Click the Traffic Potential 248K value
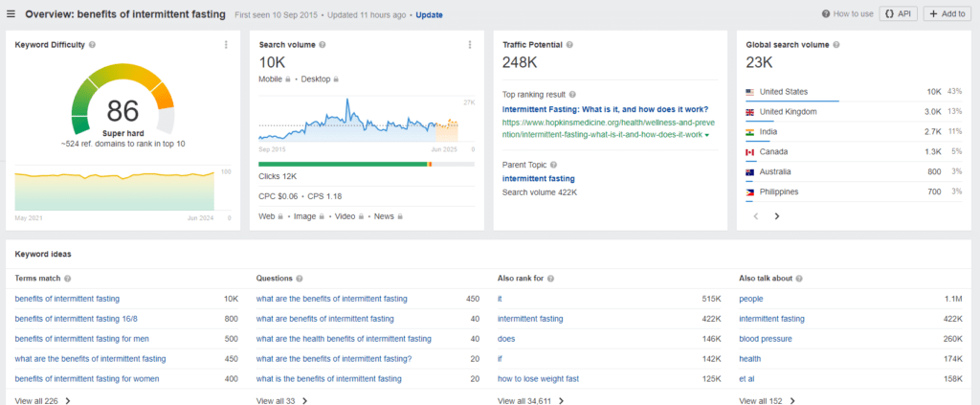The height and width of the screenshot is (405, 980). click(x=520, y=62)
